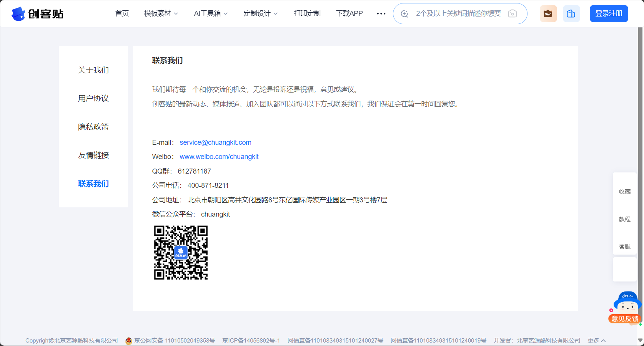The width and height of the screenshot is (644, 346).
Task: Open the 网信算备110108349315101240027号 link
Action: coord(335,341)
